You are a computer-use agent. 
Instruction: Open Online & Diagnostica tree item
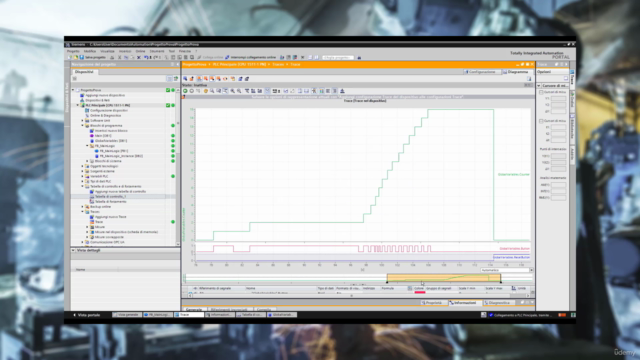[105, 116]
